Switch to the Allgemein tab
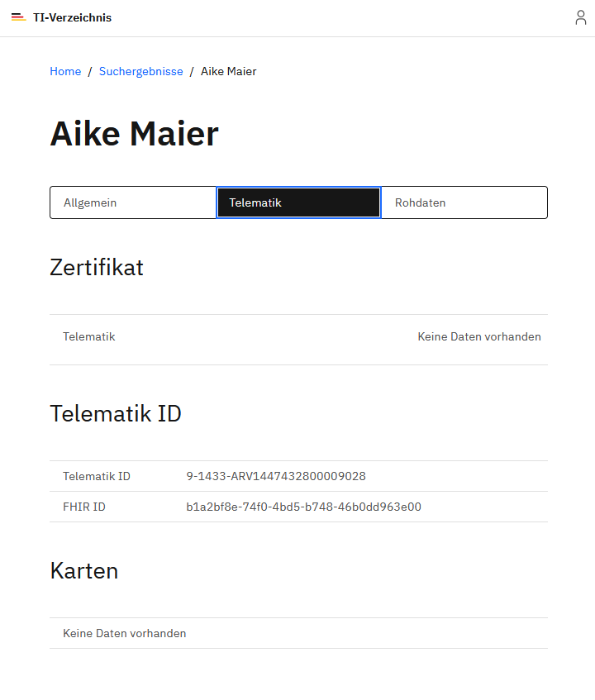Image resolution: width=595 pixels, height=700 pixels. pyautogui.click(x=133, y=202)
